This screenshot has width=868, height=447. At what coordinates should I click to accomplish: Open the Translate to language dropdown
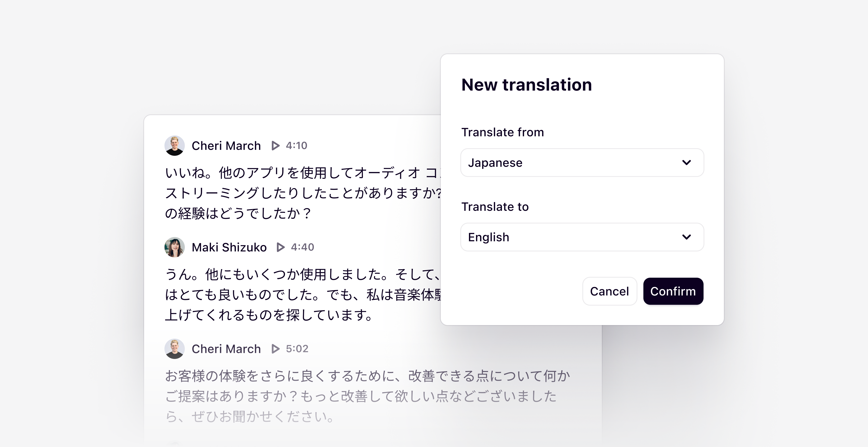[x=582, y=237]
